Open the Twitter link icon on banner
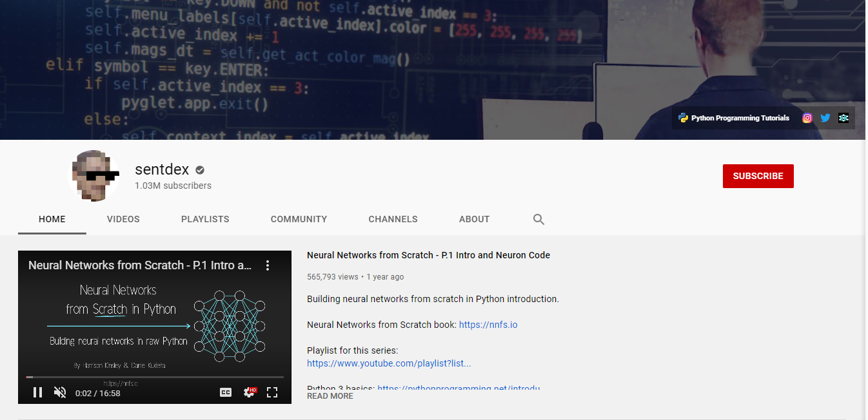The image size is (868, 420). click(825, 118)
